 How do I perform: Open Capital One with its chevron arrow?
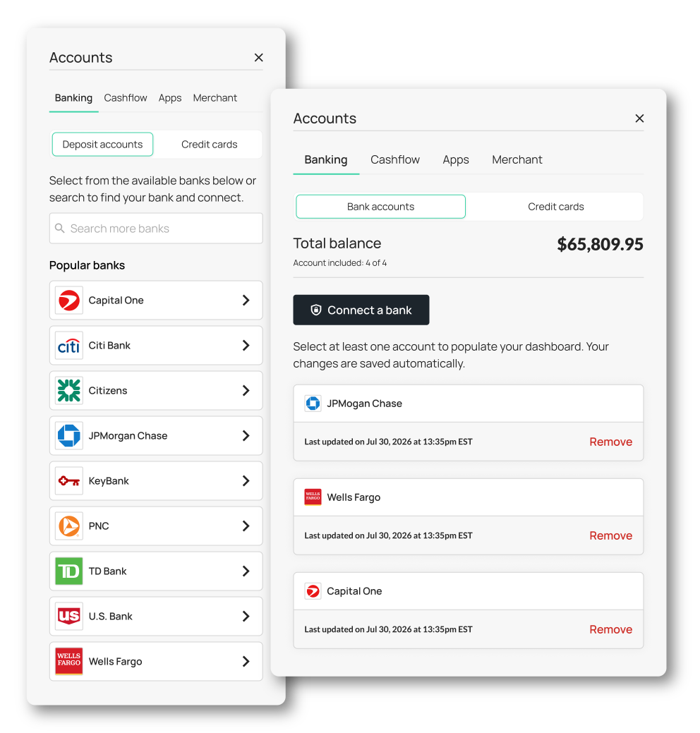pos(246,300)
